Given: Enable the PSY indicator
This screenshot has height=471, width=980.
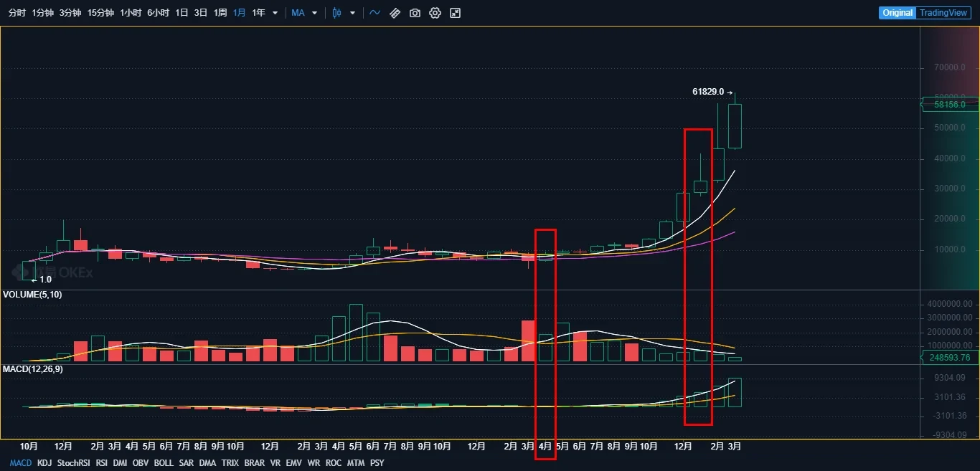Looking at the screenshot, I should tap(377, 463).
